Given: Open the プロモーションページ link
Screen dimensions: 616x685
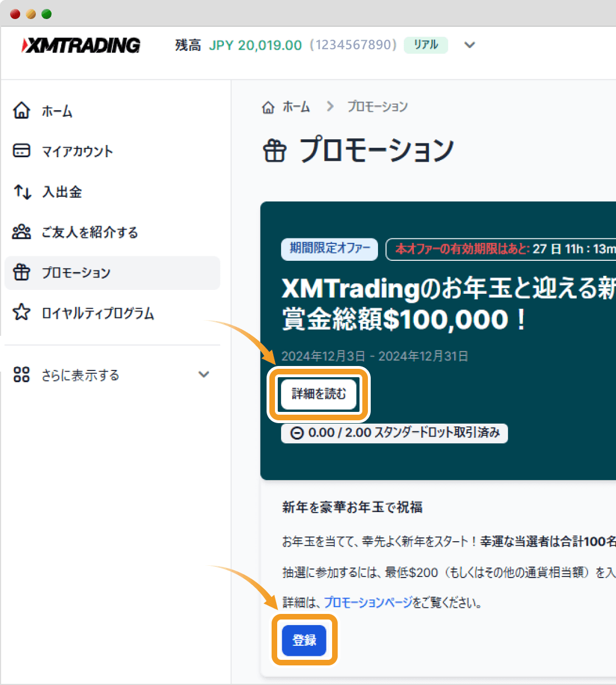Looking at the screenshot, I should coord(368,603).
